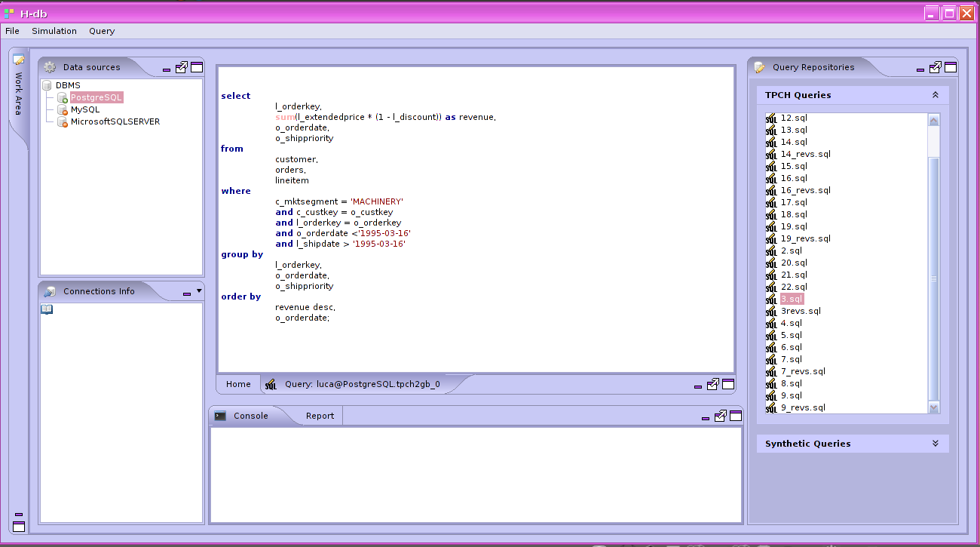Select the highlighted 3.sql query
Screen dimensions: 980x547
(x=792, y=299)
